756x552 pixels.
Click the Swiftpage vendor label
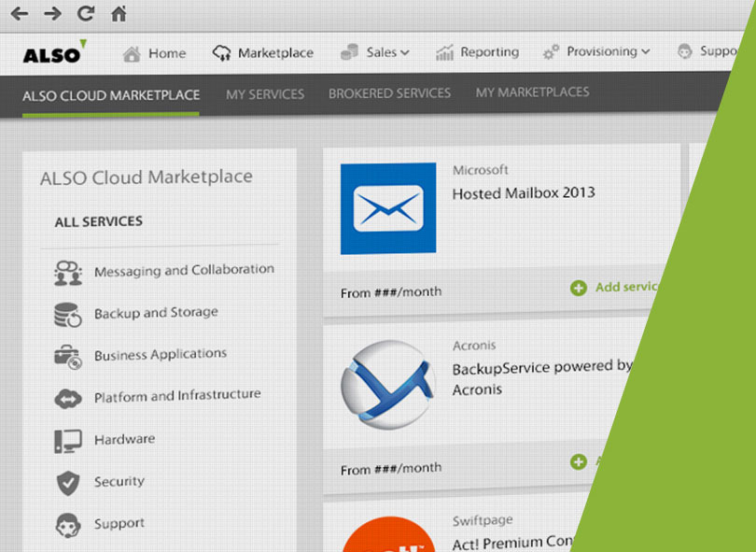[x=483, y=520]
